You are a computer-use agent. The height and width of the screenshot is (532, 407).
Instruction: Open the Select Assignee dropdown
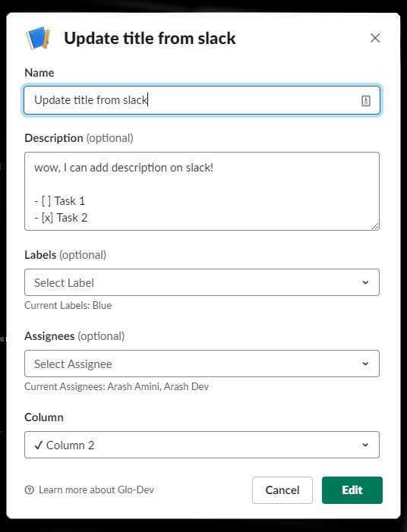202,364
